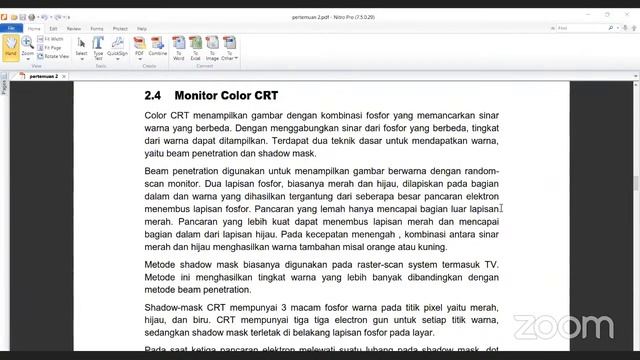Click Fit Width view option
Image resolution: width=640 pixels, height=360 pixels.
point(51,39)
